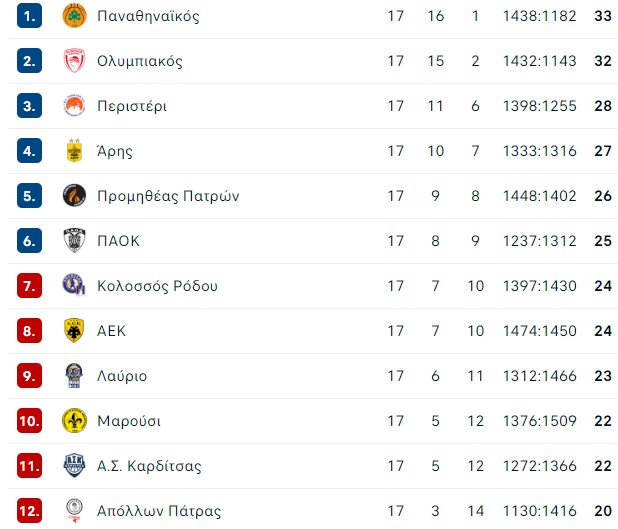
Task: Open the Ολυμπιακός team name link
Action: 140,61
